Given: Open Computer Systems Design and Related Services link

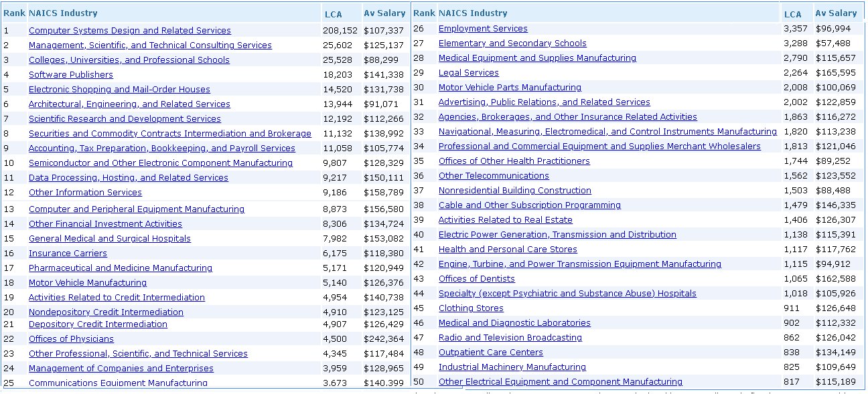Looking at the screenshot, I should click(x=129, y=31).
